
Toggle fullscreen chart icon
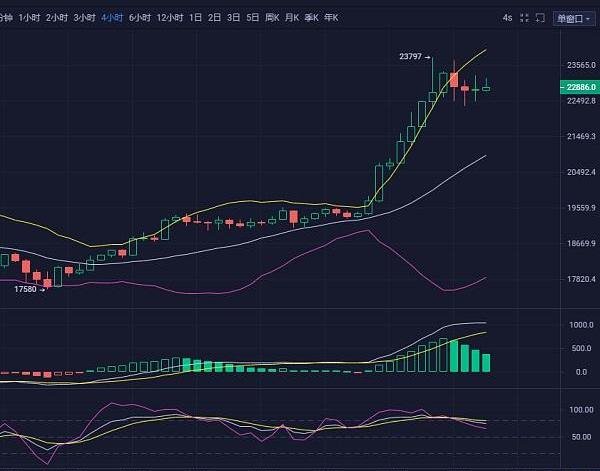[x=525, y=18]
